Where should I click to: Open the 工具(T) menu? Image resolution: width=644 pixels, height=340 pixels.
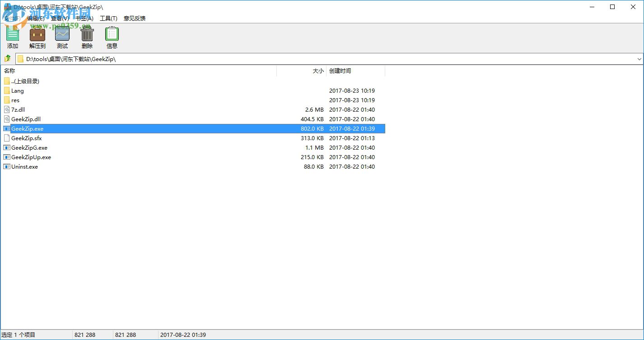tap(108, 18)
